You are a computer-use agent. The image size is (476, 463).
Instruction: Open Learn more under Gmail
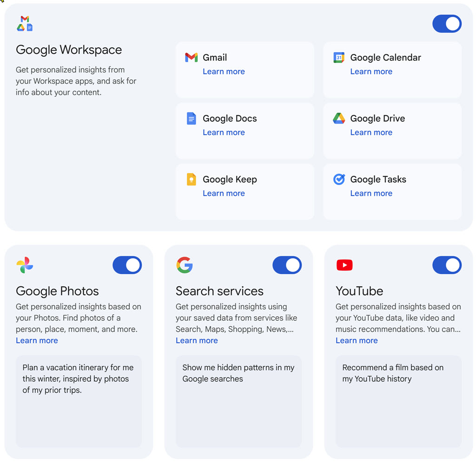tap(224, 71)
